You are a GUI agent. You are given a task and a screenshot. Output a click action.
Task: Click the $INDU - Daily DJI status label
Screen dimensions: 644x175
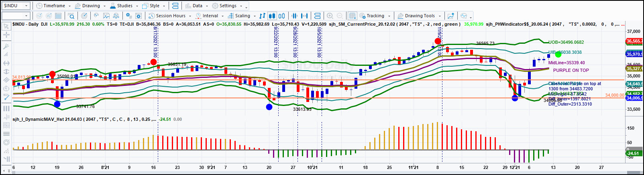point(30,24)
